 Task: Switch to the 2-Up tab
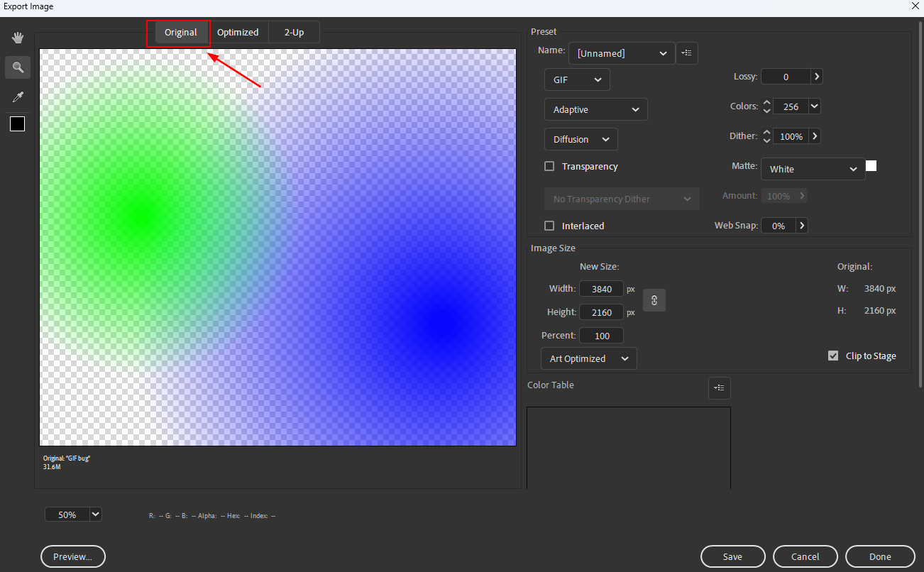[293, 32]
